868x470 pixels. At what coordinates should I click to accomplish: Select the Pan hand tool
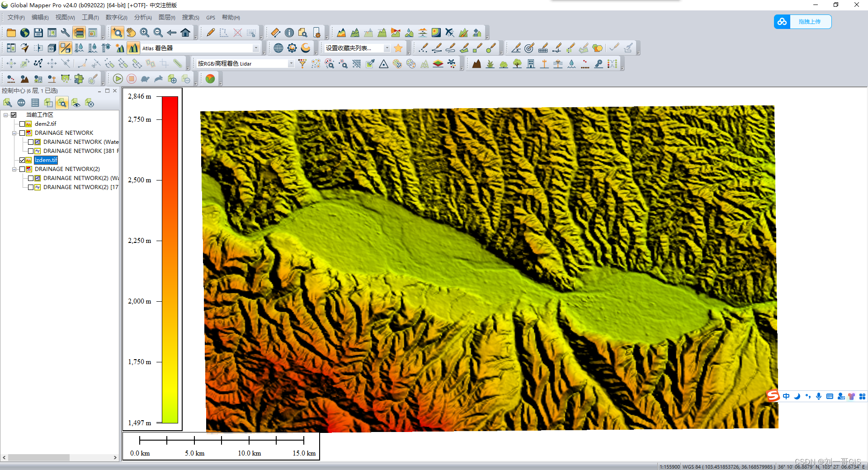[131, 33]
